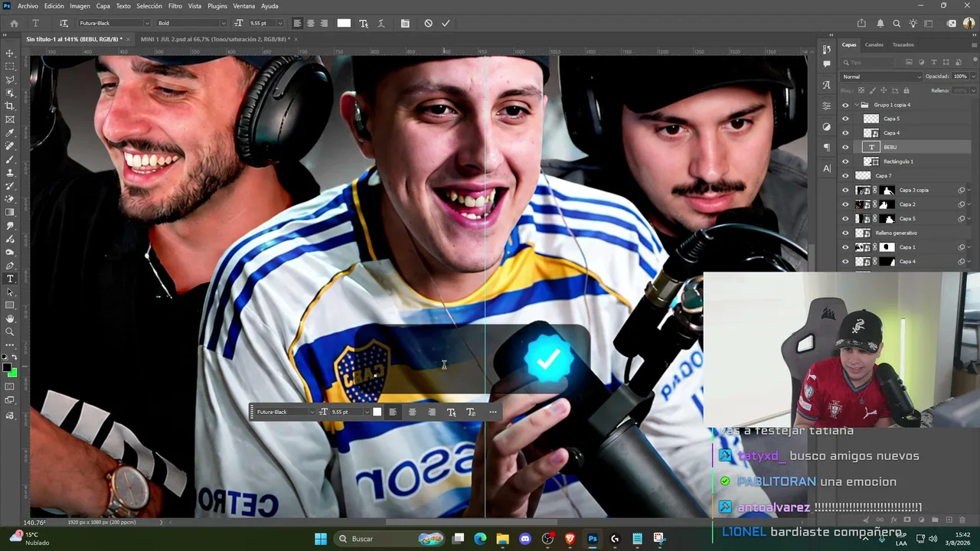Switch to the Canales tab

874,44
